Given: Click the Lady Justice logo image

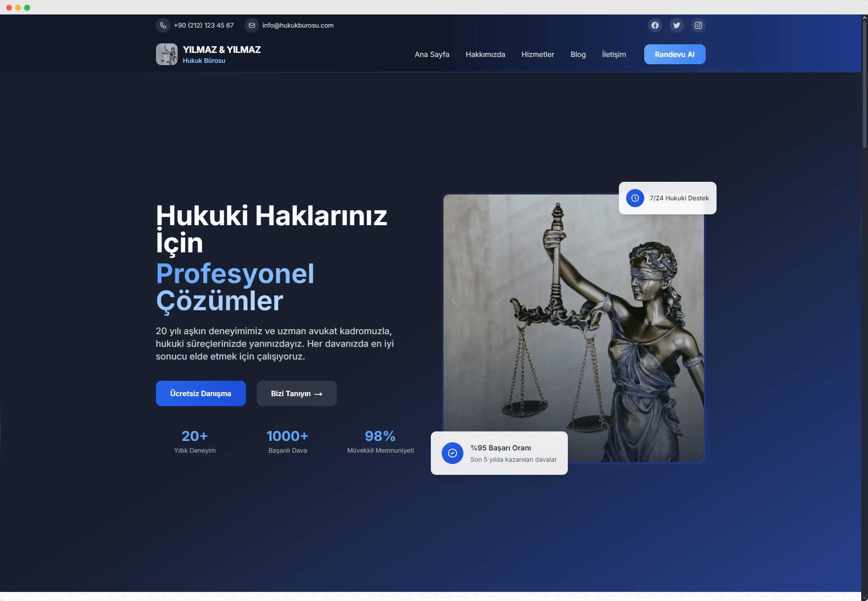Looking at the screenshot, I should tap(167, 54).
